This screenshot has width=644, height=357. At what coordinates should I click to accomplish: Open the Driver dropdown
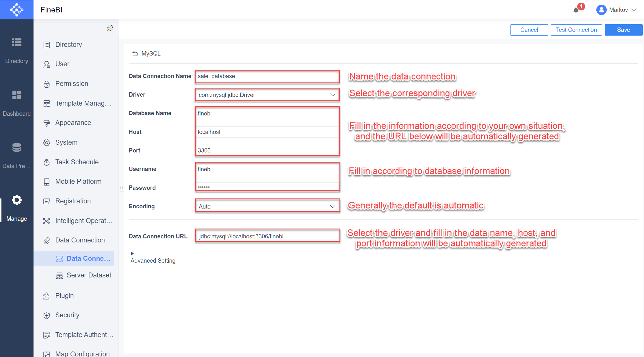click(267, 95)
